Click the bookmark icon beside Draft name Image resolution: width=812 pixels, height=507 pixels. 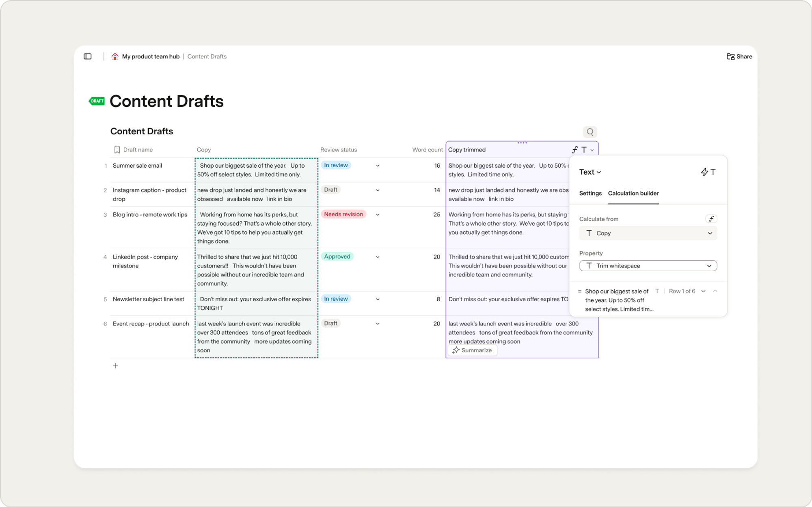click(117, 150)
